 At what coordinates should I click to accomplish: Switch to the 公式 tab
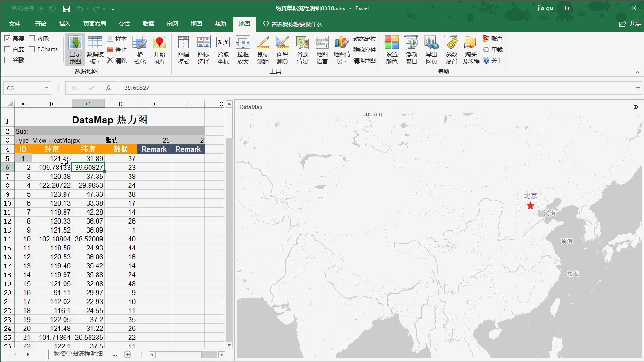[x=124, y=24]
